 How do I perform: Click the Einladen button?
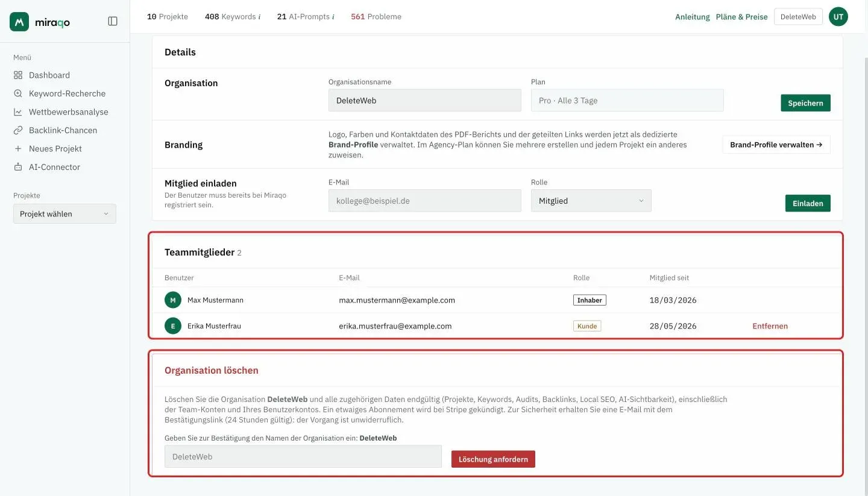tap(808, 203)
